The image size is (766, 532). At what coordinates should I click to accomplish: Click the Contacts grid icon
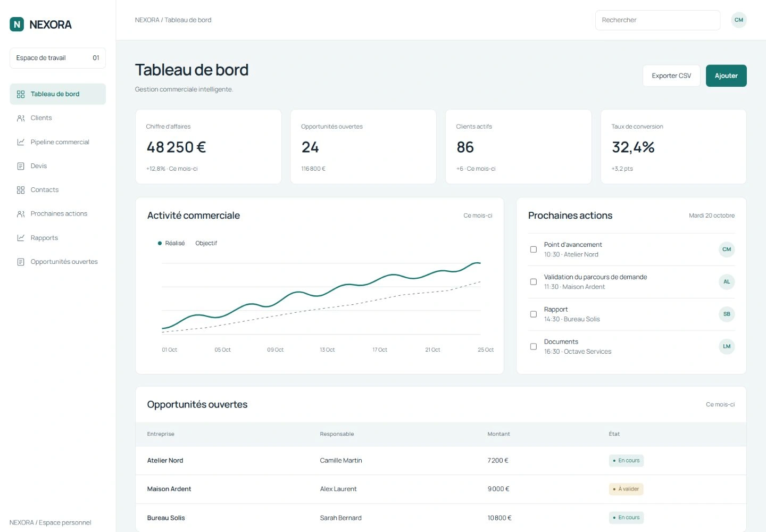click(21, 190)
